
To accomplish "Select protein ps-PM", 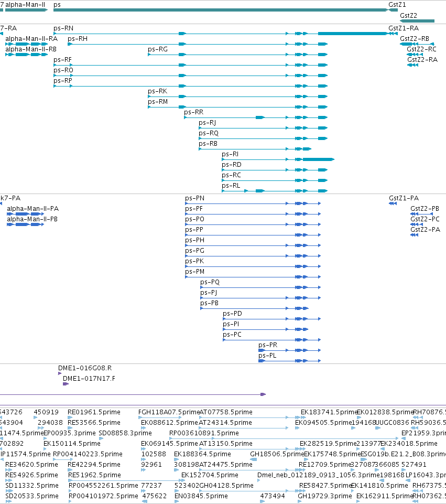I will [253, 277].
